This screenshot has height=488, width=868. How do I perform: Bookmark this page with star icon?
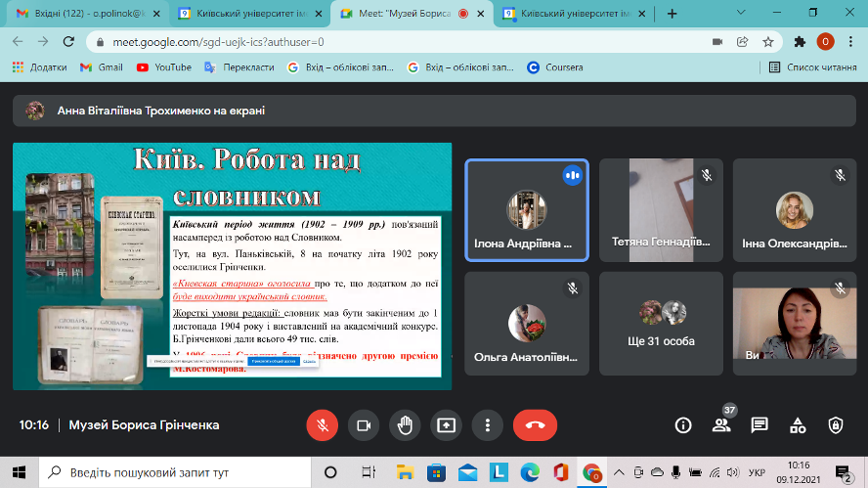click(767, 41)
